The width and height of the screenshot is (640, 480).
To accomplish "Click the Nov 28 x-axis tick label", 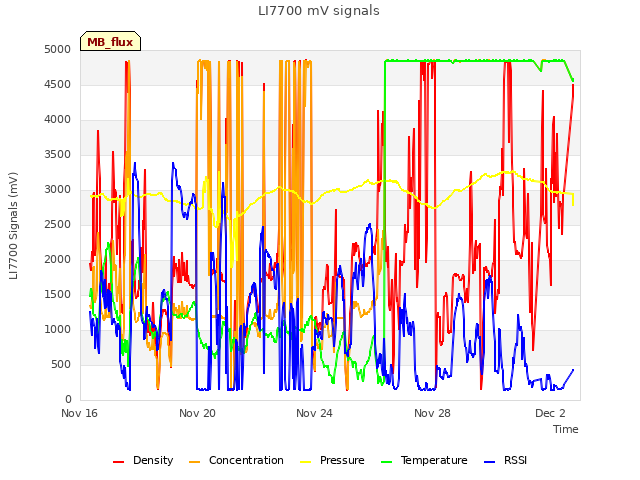I will (x=432, y=413).
